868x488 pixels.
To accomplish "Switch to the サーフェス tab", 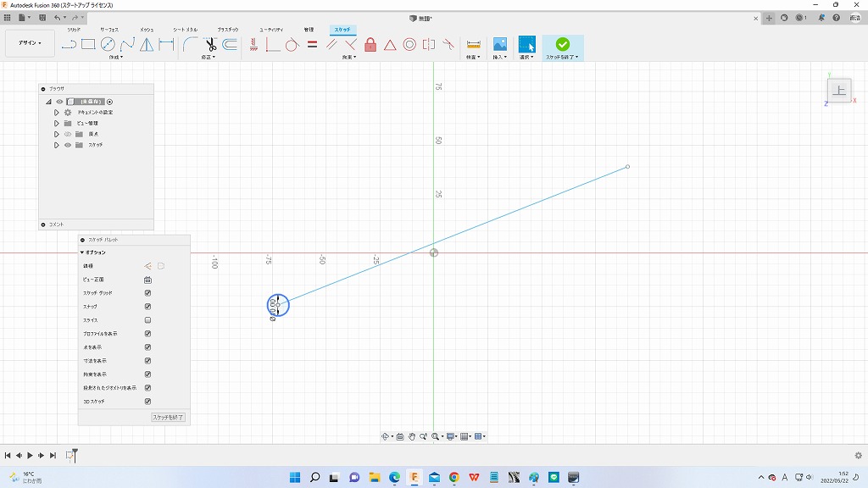I will [109, 30].
